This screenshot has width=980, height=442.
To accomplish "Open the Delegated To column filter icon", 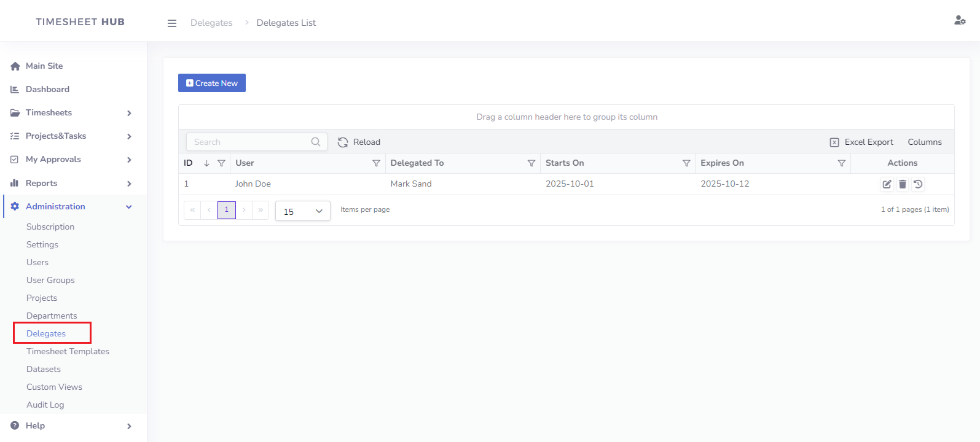I will [531, 163].
